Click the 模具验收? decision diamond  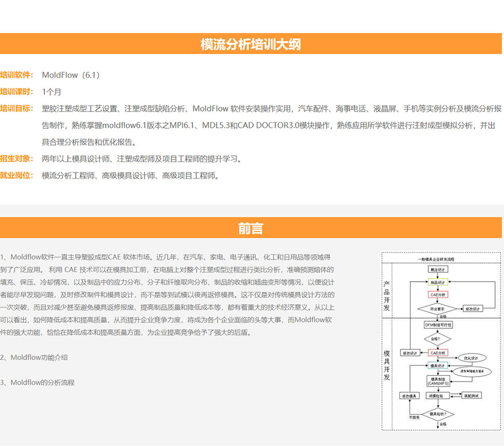(x=437, y=414)
